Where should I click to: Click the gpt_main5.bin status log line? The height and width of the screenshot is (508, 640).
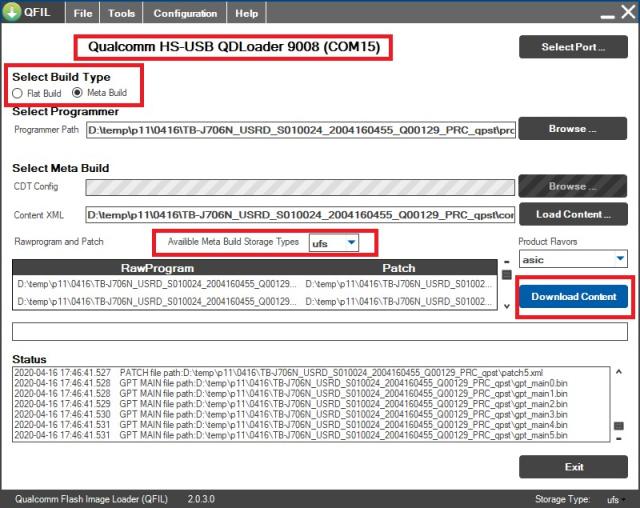click(x=291, y=435)
